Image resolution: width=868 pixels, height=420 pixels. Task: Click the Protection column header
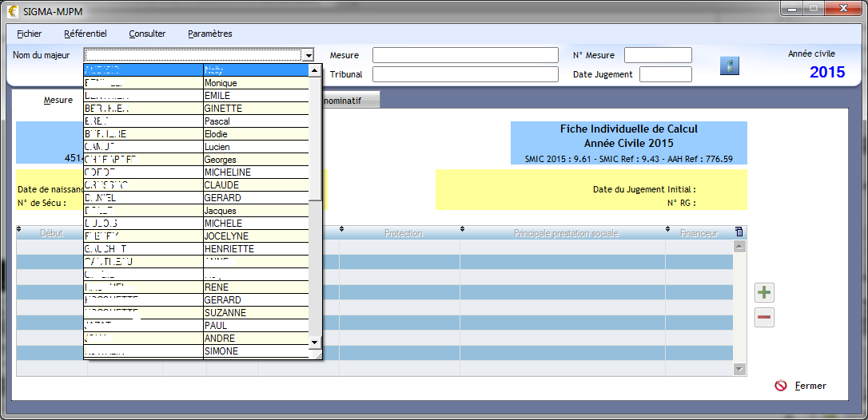pyautogui.click(x=403, y=233)
